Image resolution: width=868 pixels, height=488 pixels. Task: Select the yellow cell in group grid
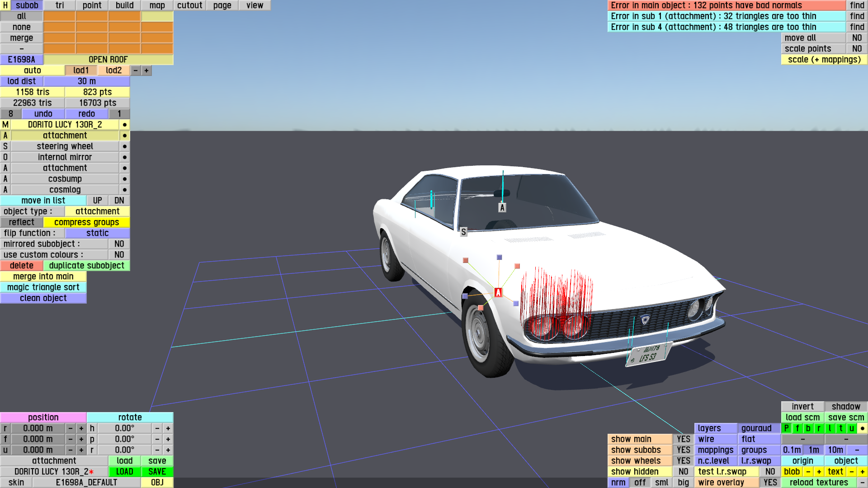pyautogui.click(x=157, y=16)
